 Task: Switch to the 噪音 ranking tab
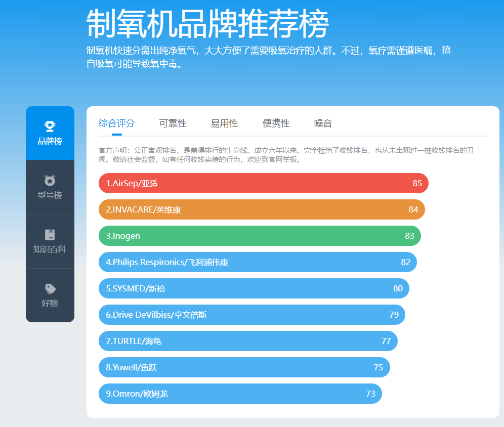pos(323,123)
